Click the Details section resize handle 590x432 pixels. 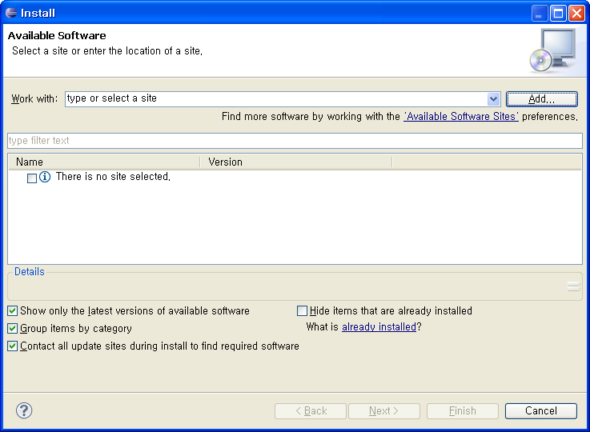point(573,286)
